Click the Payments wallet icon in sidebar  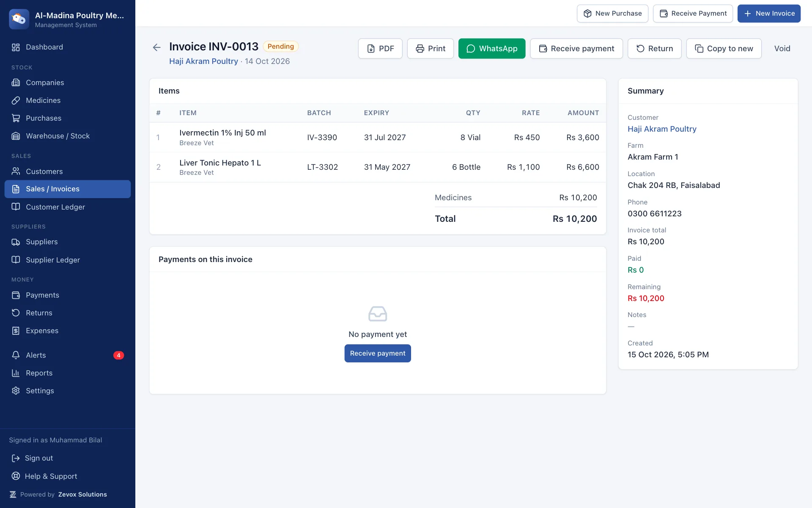pyautogui.click(x=16, y=295)
